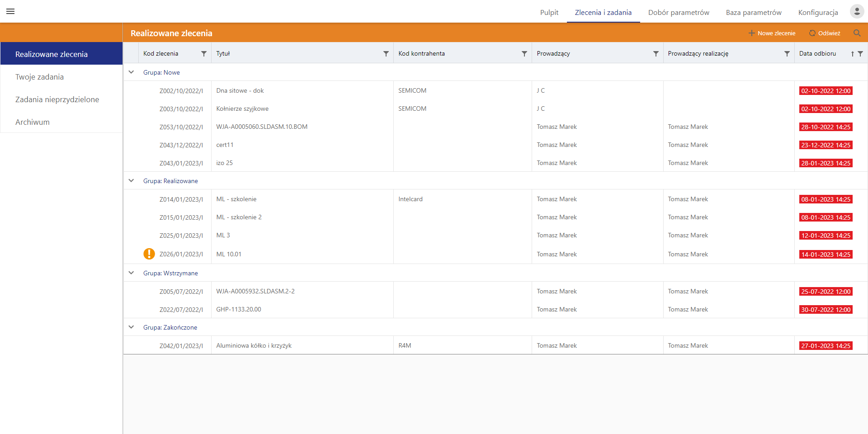Collapse the Grupa: Zakończone group
The height and width of the screenshot is (434, 868).
(132, 327)
